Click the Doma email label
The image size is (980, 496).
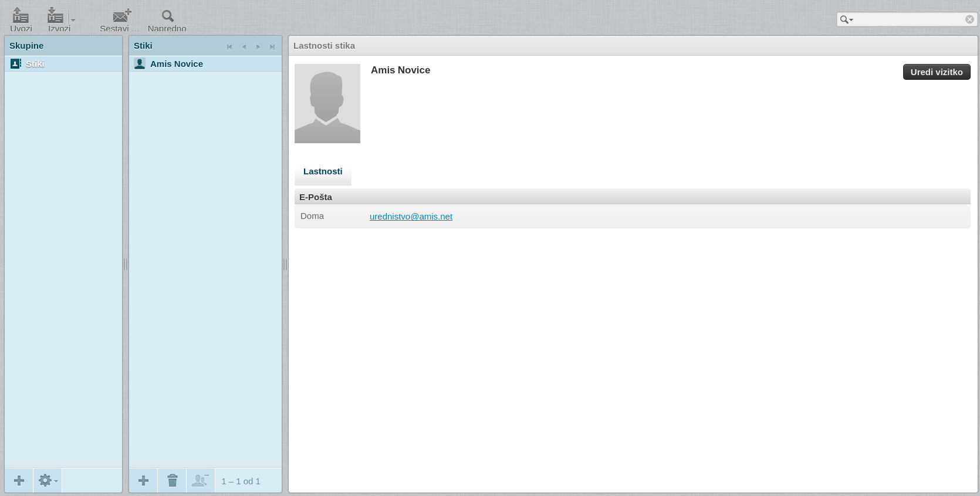coord(312,216)
